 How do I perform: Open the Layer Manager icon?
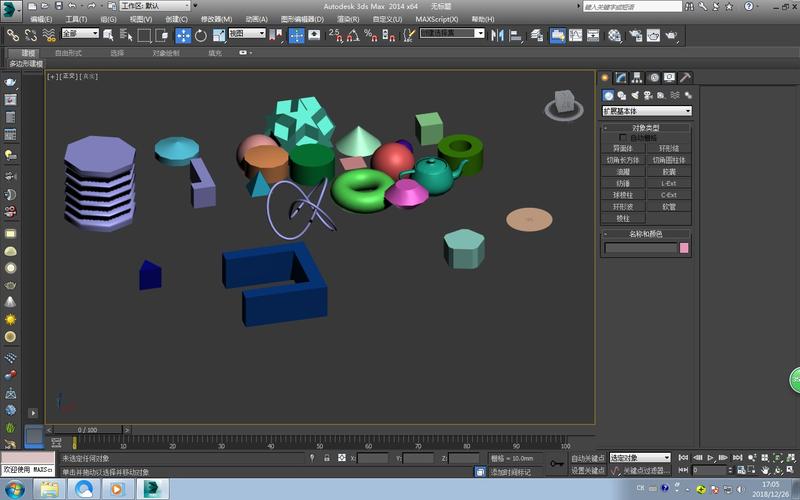pos(536,35)
